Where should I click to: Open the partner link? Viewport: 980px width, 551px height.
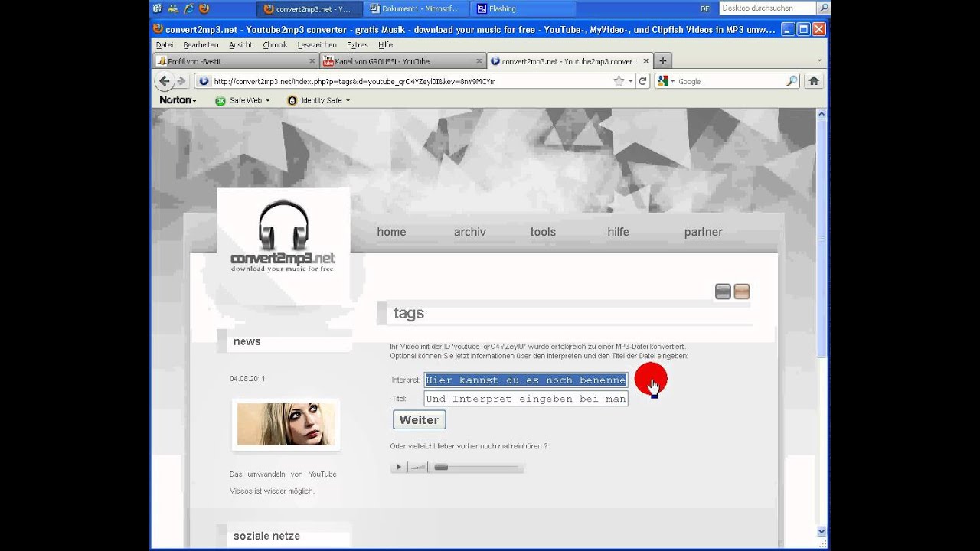pos(703,232)
